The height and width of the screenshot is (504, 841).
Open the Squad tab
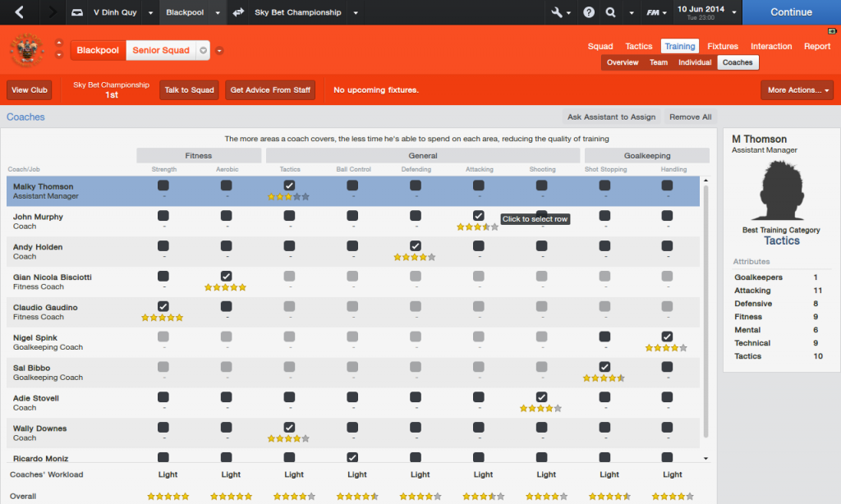pyautogui.click(x=600, y=46)
